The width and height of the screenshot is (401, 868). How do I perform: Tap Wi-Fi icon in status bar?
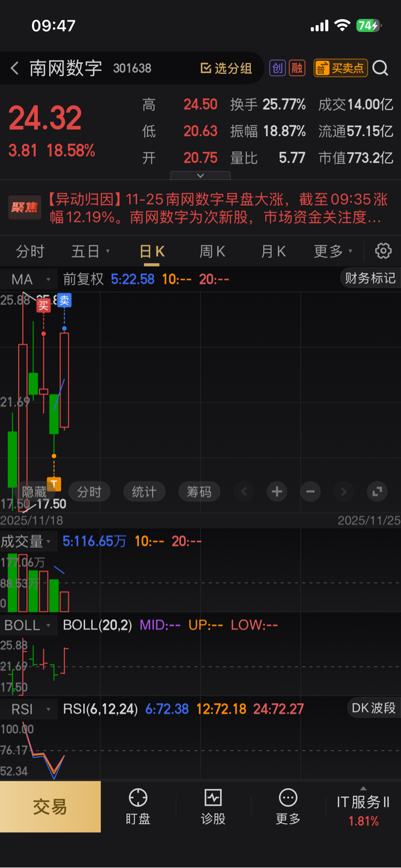point(343,25)
